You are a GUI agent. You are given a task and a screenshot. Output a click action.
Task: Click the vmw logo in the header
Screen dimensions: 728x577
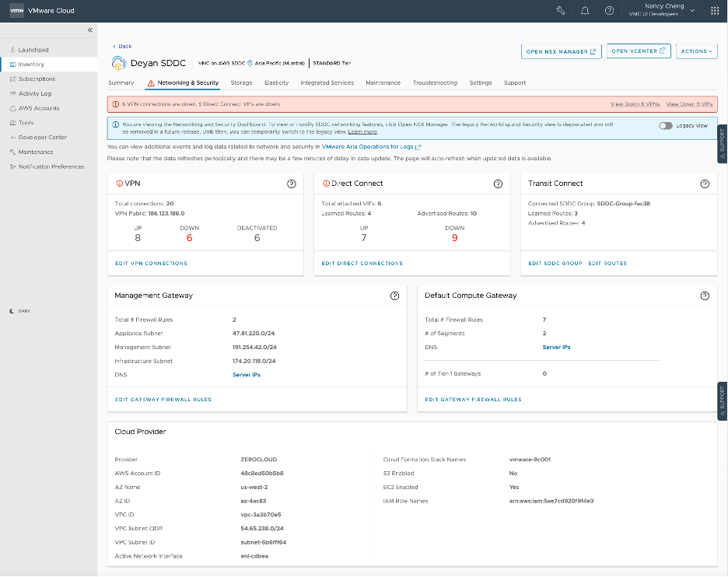16,10
